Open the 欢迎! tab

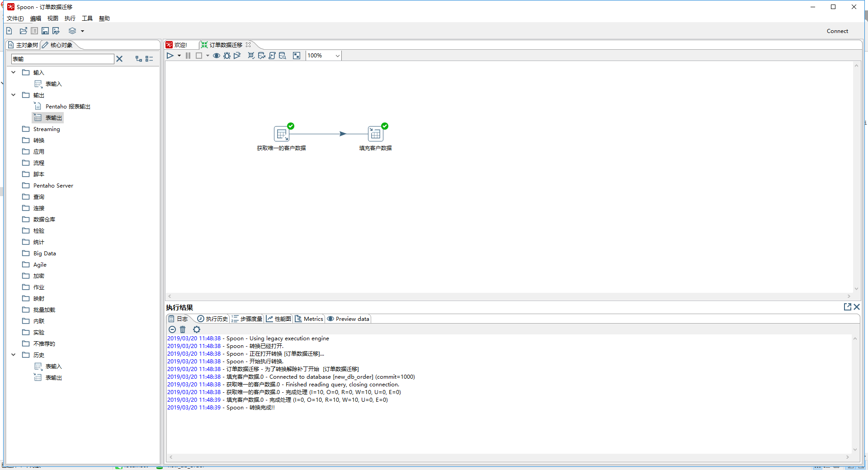[177, 45]
